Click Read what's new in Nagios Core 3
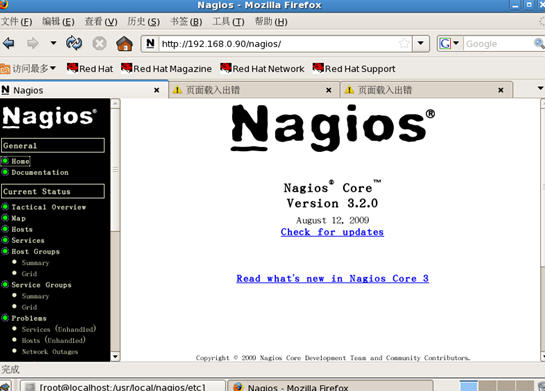This screenshot has width=545, height=391. tap(332, 278)
